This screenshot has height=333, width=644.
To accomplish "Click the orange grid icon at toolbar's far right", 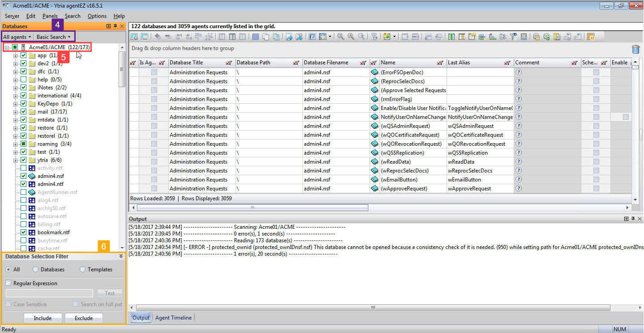I will click(x=590, y=36).
